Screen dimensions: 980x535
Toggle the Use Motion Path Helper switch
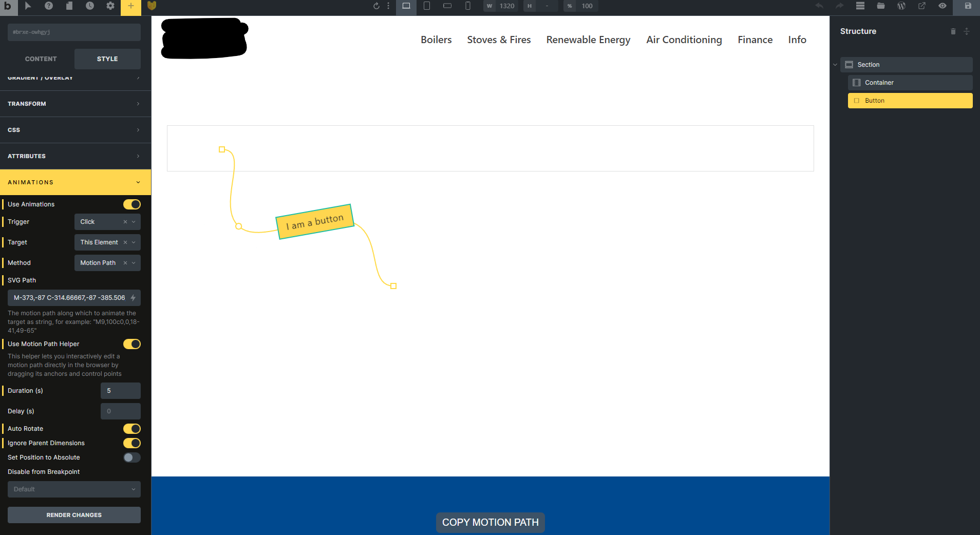pyautogui.click(x=132, y=344)
